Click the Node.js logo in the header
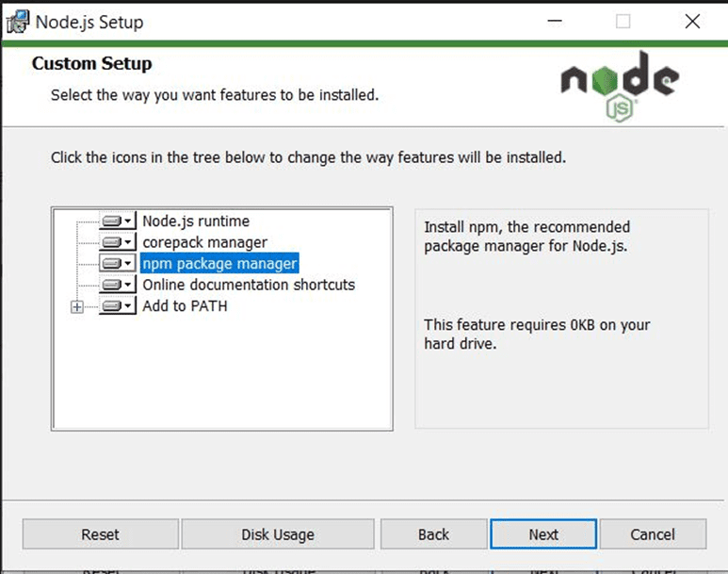The width and height of the screenshot is (728, 574). pyautogui.click(x=618, y=86)
